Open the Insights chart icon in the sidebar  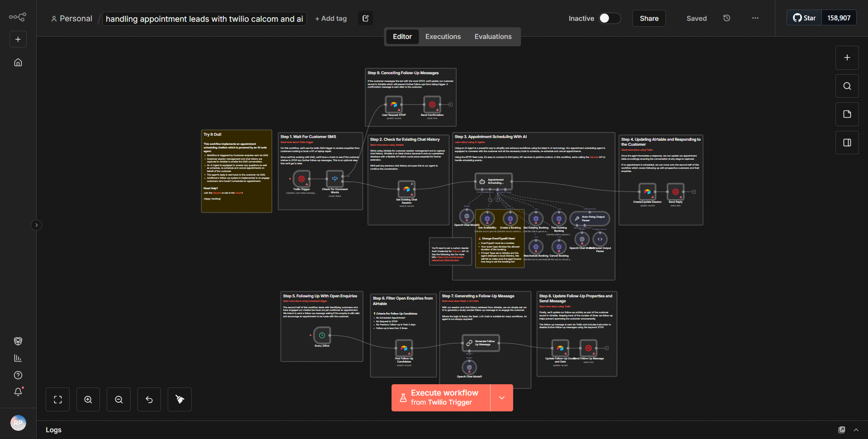click(18, 358)
